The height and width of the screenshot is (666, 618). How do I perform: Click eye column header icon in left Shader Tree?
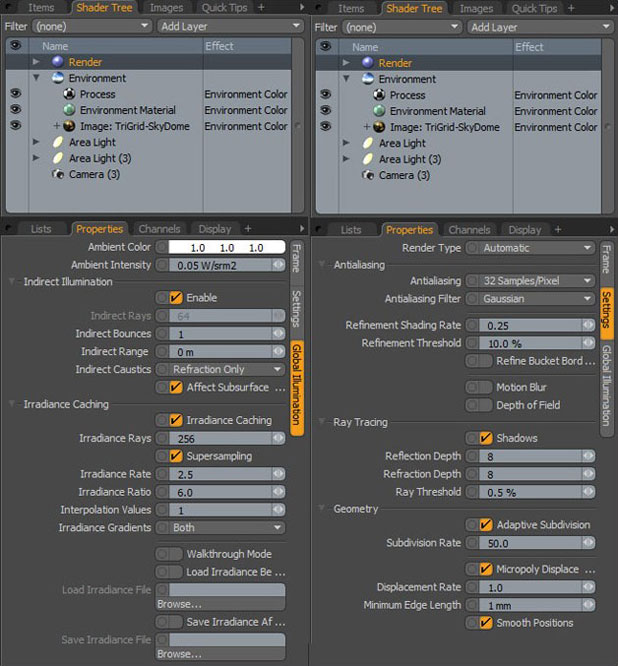pos(16,45)
